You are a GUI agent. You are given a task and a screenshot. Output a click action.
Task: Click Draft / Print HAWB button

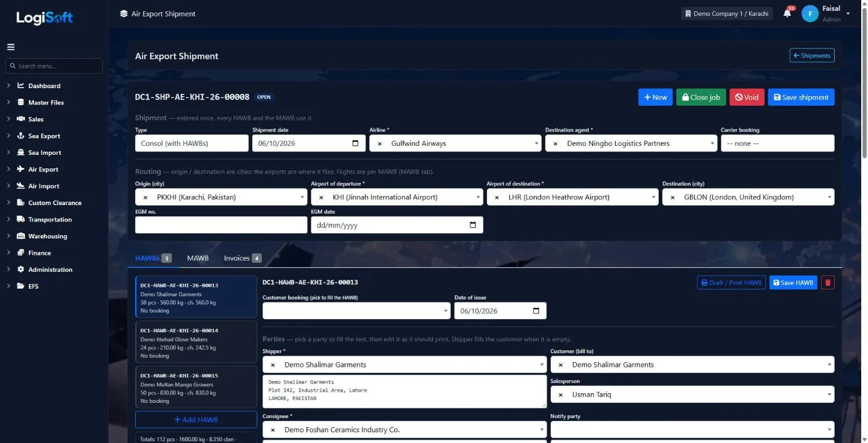[x=731, y=283]
